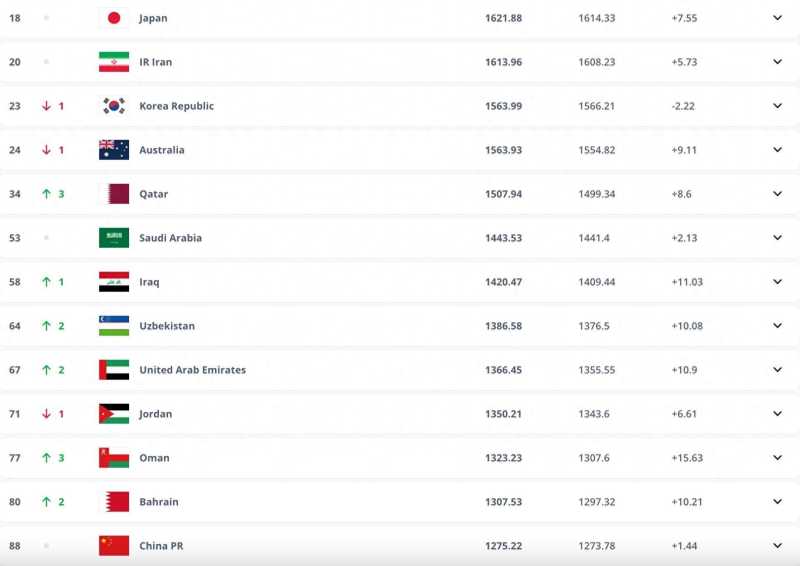Click the United Arab Emirates flag
This screenshot has height=566, width=800.
[113, 370]
